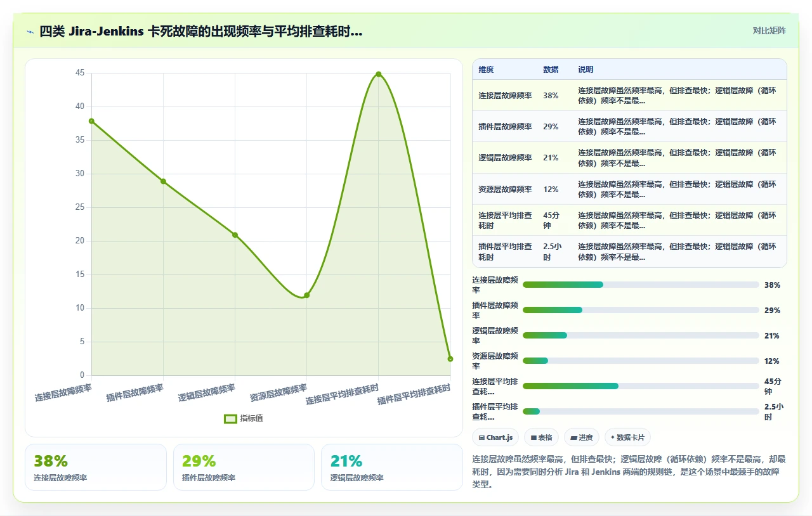The width and height of the screenshot is (812, 516).
Task: Click the 对比矩阵 label in the header
Action: click(769, 30)
